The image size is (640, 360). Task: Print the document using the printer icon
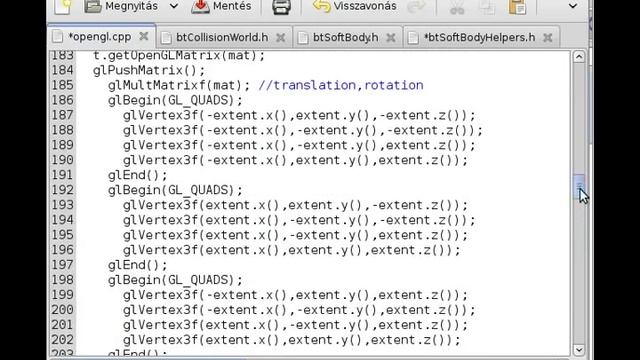(282, 7)
